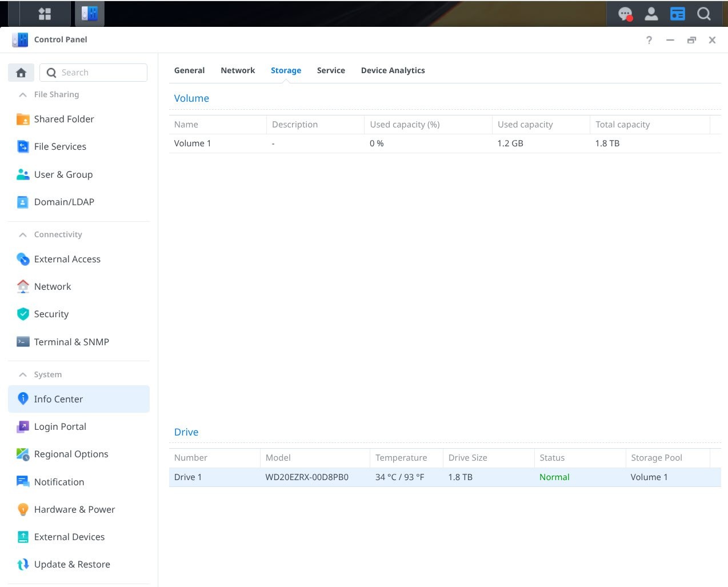Open the notifications chat bubble icon
The height and width of the screenshot is (587, 728).
626,14
